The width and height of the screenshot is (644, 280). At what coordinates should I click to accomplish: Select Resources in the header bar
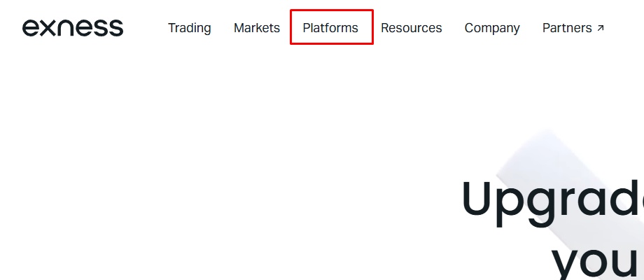coord(411,28)
